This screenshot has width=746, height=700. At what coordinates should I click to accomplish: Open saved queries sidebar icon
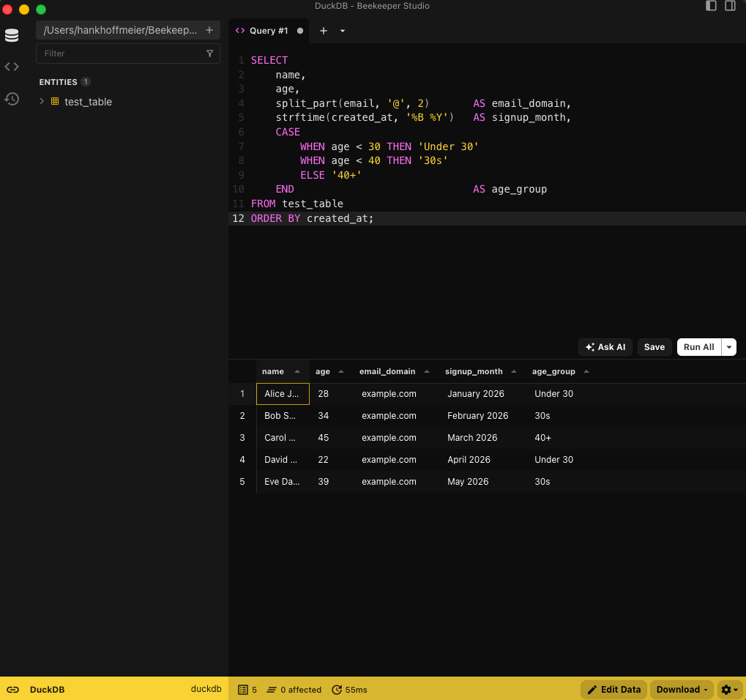[12, 67]
